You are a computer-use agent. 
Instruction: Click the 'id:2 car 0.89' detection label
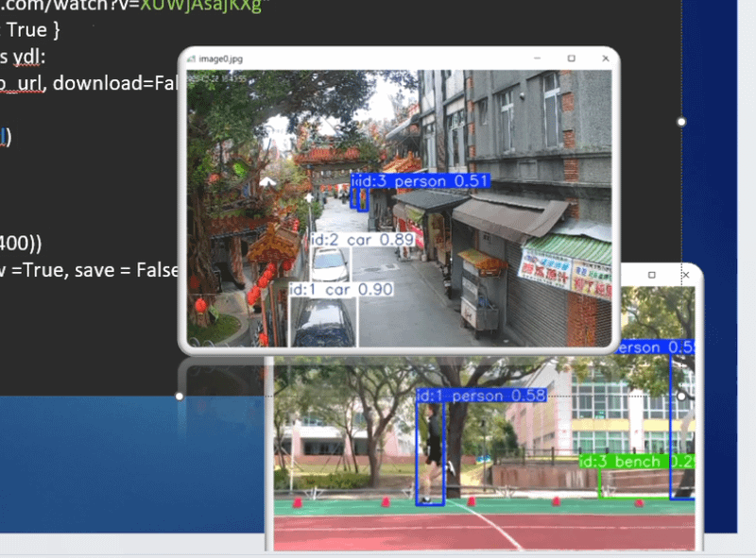point(364,241)
